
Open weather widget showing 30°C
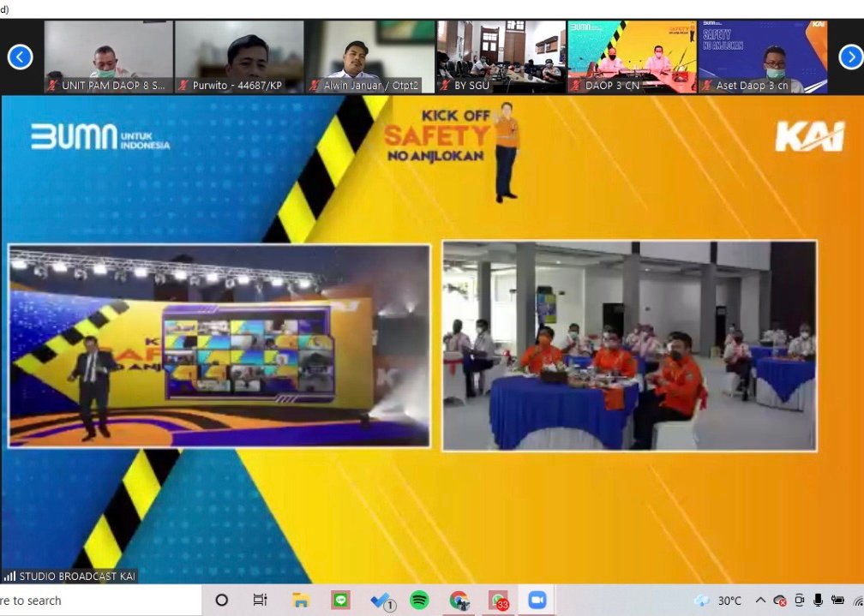pyautogui.click(x=718, y=600)
